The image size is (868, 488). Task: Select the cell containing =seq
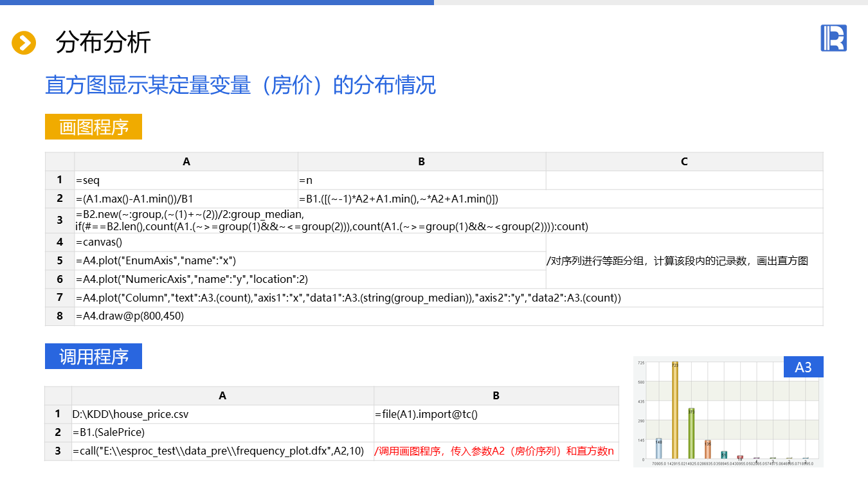(x=186, y=180)
